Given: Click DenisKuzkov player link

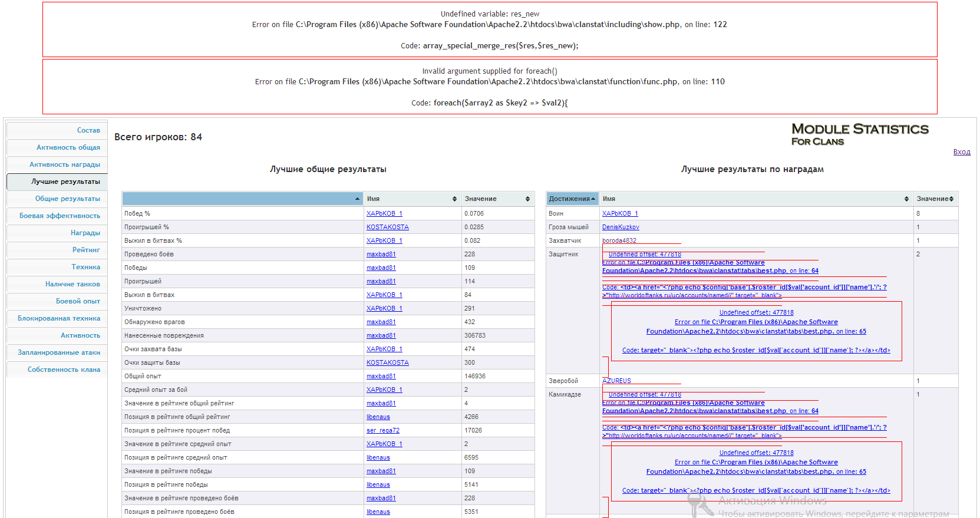Looking at the screenshot, I should 621,227.
